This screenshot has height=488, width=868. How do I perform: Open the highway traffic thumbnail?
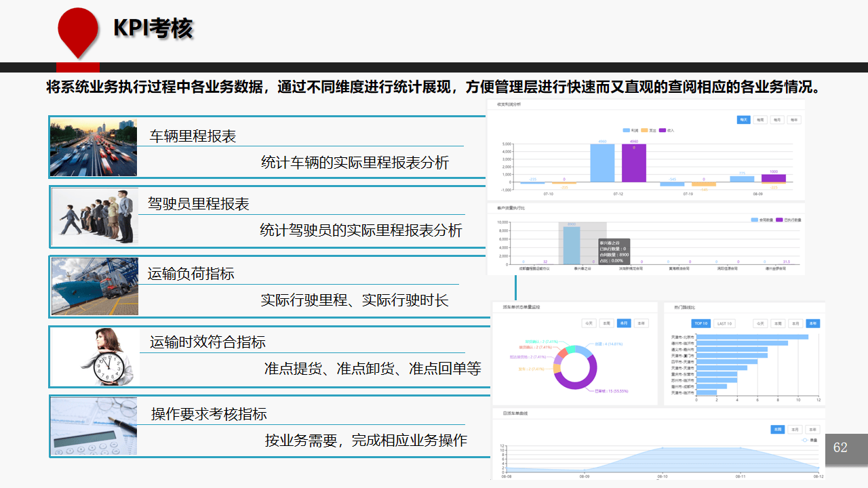pos(94,148)
